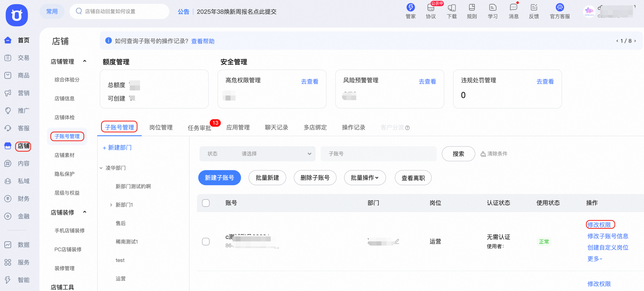Tick the checkbox for the 运营 account row
The image size is (644, 291).
click(206, 242)
